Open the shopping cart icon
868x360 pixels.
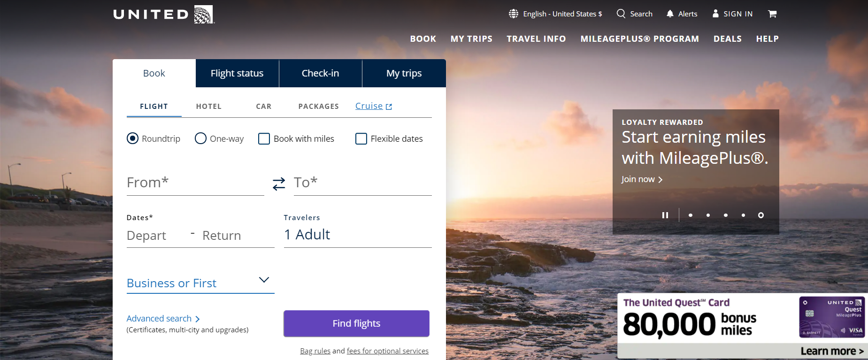click(772, 14)
